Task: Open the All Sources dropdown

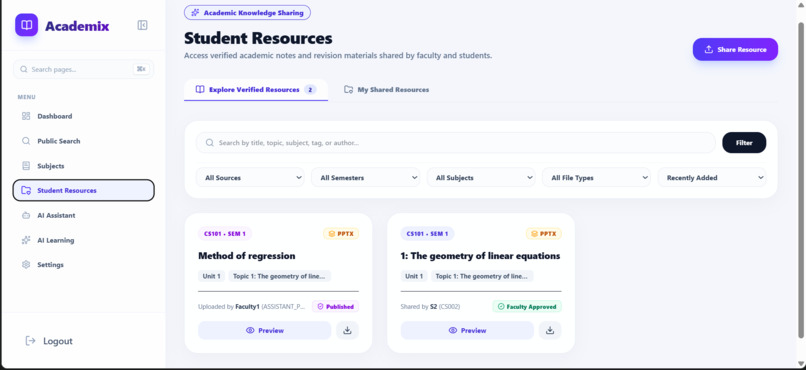Action: point(250,178)
